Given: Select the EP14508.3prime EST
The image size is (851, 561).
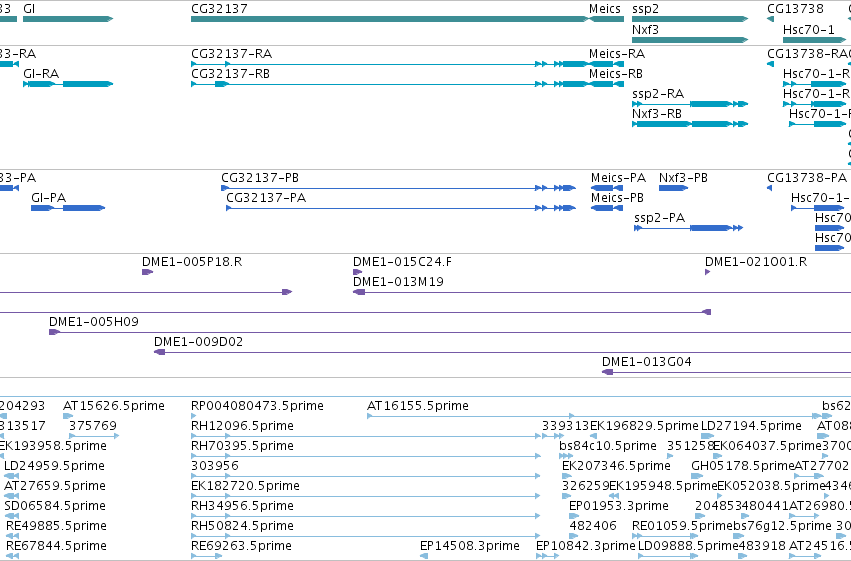Looking at the screenshot, I should (x=424, y=556).
